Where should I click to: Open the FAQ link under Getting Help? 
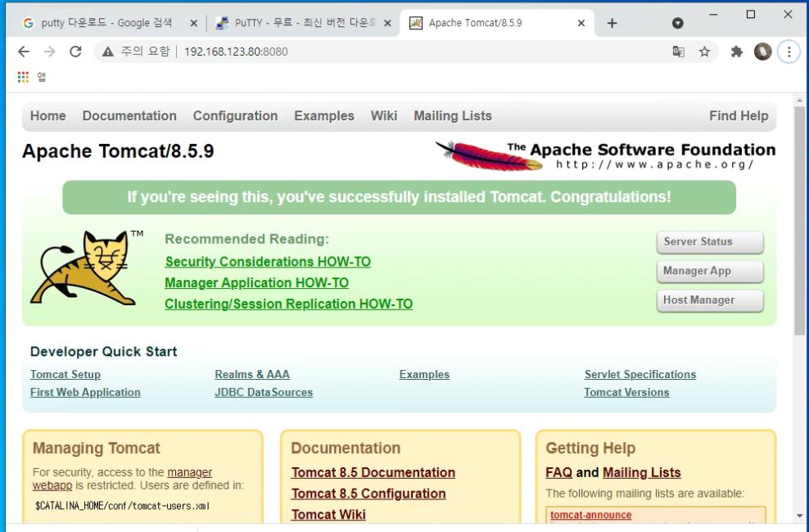coord(558,473)
